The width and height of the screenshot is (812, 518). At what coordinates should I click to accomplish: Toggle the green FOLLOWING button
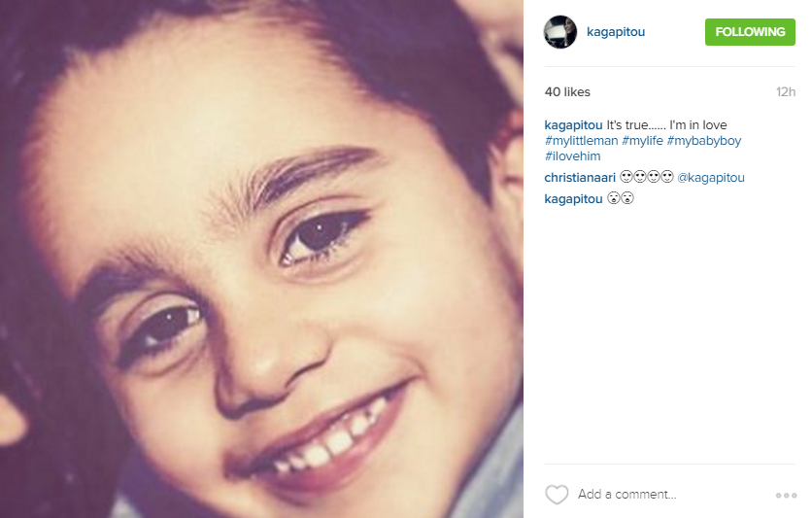[x=750, y=32]
